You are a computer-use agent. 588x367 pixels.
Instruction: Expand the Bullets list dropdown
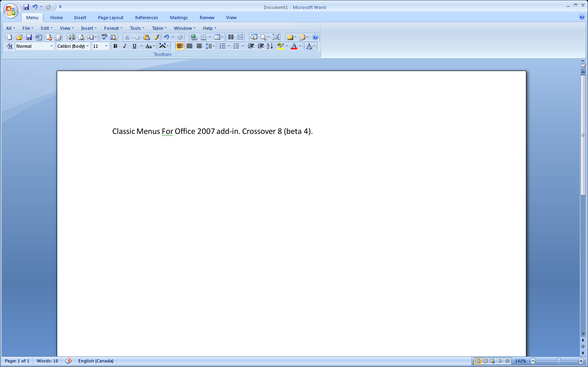click(x=243, y=46)
